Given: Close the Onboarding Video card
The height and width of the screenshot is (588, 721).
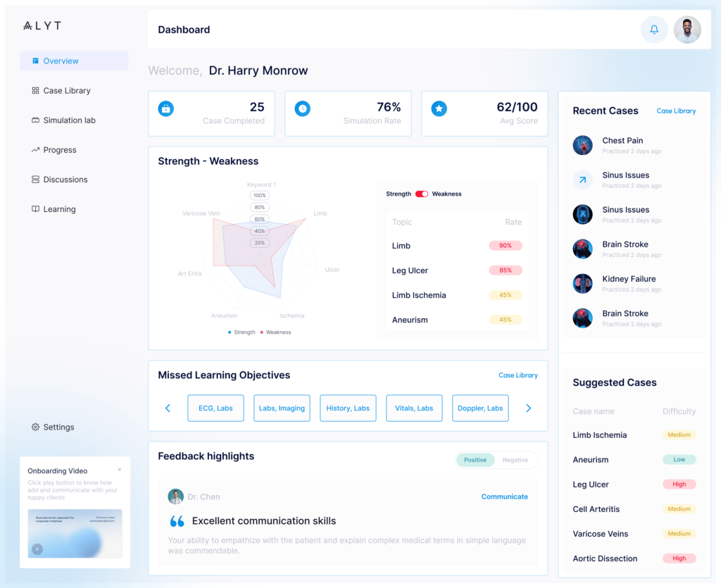Looking at the screenshot, I should [x=120, y=470].
